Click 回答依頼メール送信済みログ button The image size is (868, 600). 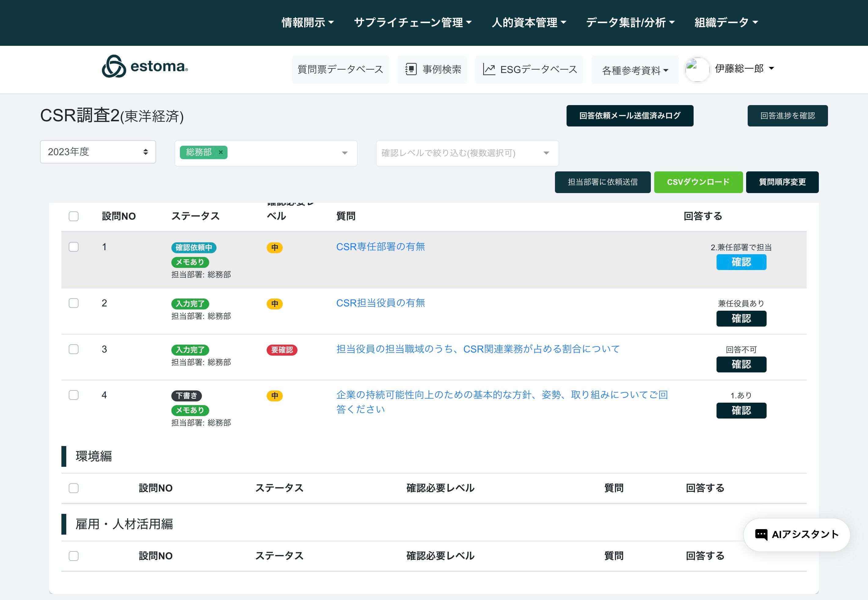point(630,116)
